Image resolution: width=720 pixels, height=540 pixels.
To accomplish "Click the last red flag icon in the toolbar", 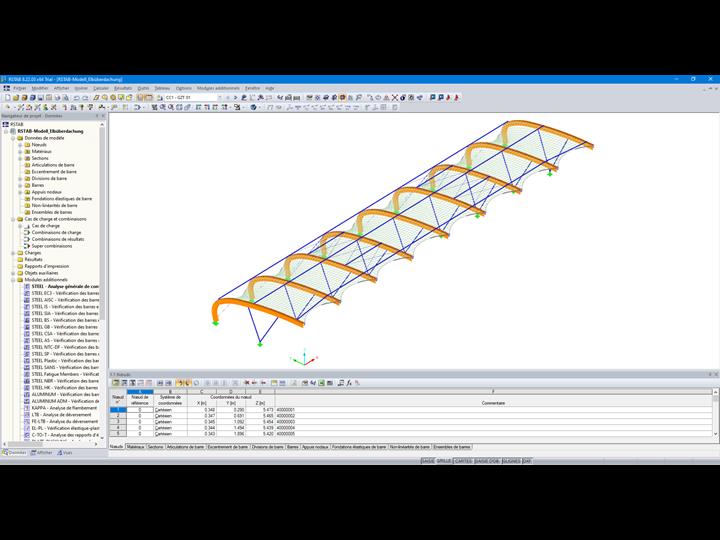I will [457, 97].
